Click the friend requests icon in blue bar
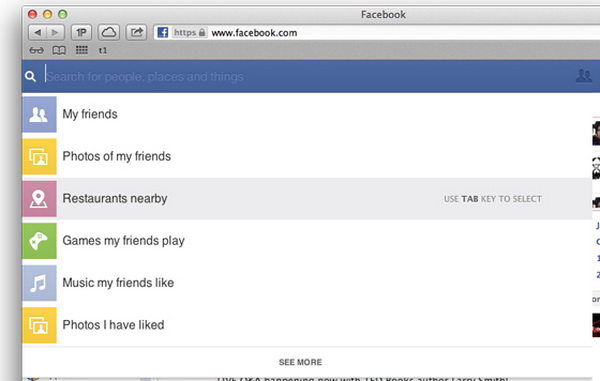Viewport: 600px width, 381px height. (584, 76)
